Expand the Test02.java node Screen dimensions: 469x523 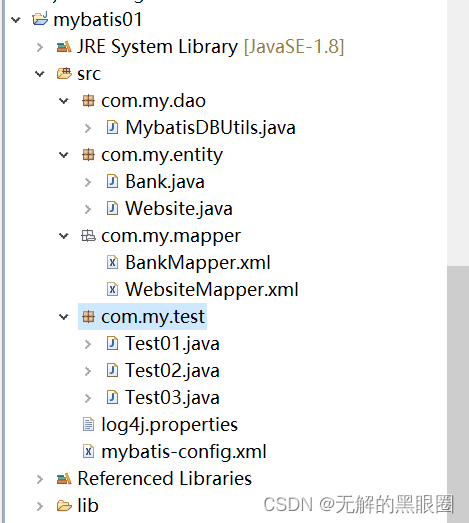88,371
